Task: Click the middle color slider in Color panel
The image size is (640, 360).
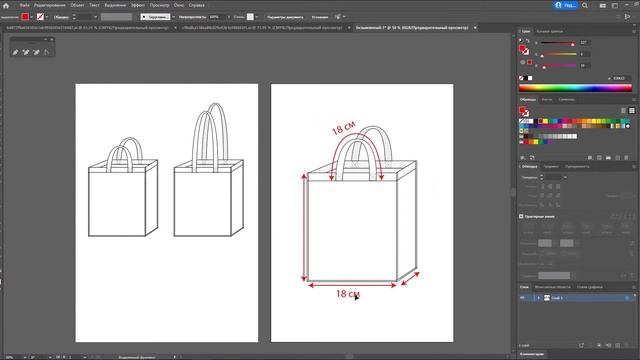Action: pyautogui.click(x=558, y=54)
